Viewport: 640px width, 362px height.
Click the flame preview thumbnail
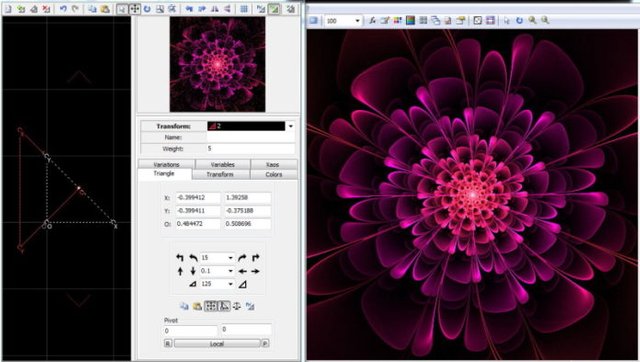[x=218, y=64]
